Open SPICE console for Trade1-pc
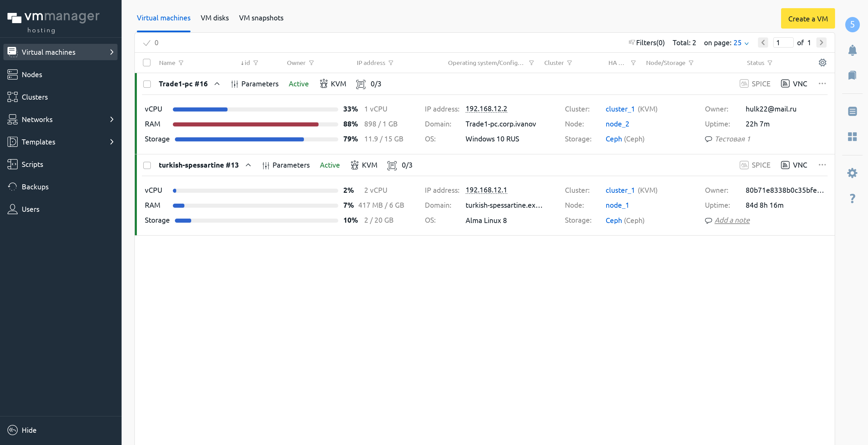Image resolution: width=868 pixels, height=445 pixels. [755, 84]
